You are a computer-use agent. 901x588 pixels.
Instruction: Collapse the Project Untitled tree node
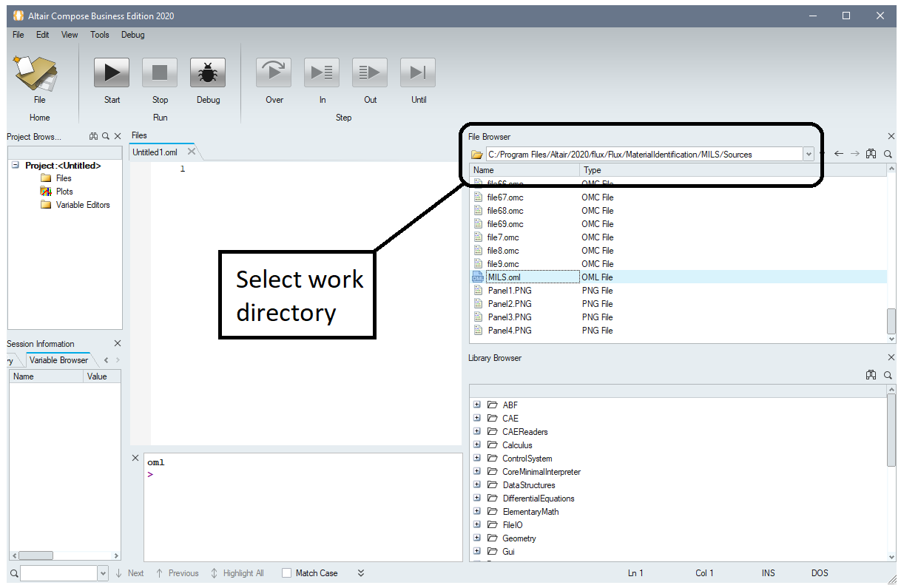tap(16, 166)
